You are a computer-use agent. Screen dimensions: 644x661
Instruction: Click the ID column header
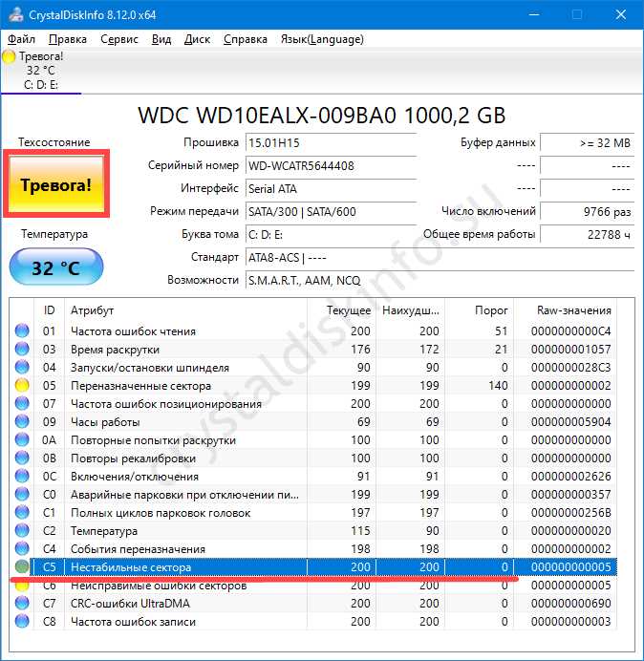pyautogui.click(x=49, y=310)
